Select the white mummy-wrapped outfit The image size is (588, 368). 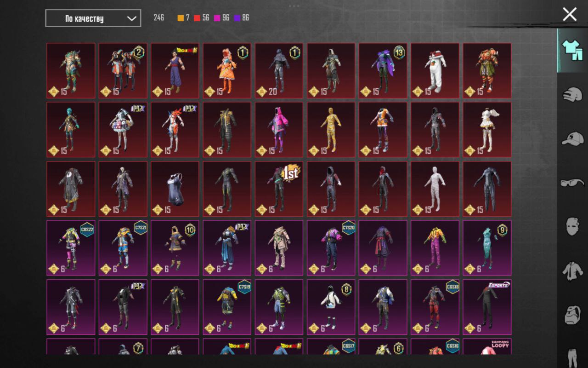[x=435, y=189]
